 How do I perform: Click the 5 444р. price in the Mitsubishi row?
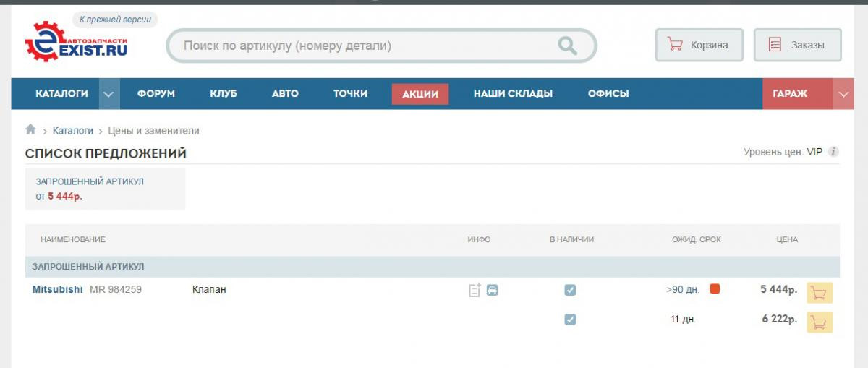click(x=778, y=289)
